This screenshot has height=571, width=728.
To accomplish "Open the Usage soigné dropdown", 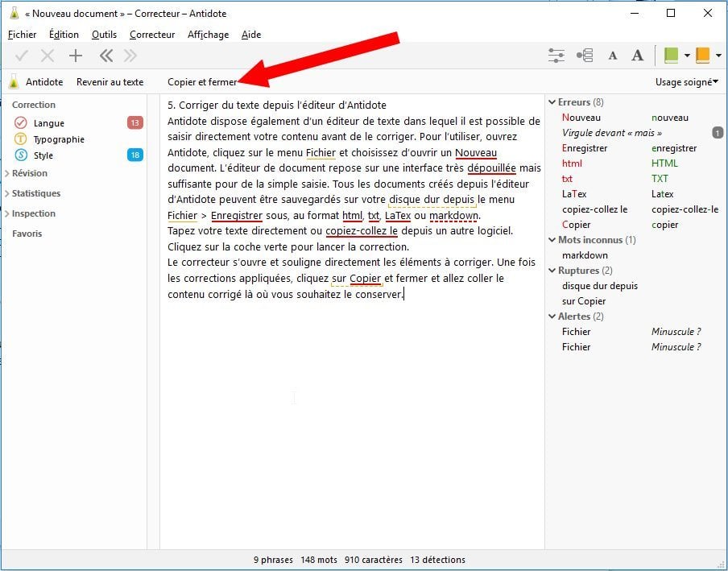I will (x=687, y=82).
